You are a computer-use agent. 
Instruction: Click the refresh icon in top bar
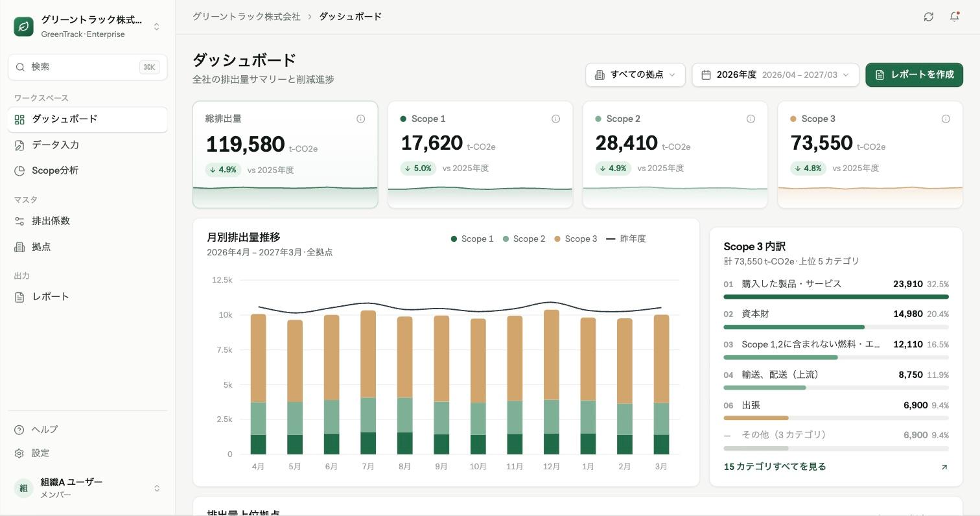point(929,17)
